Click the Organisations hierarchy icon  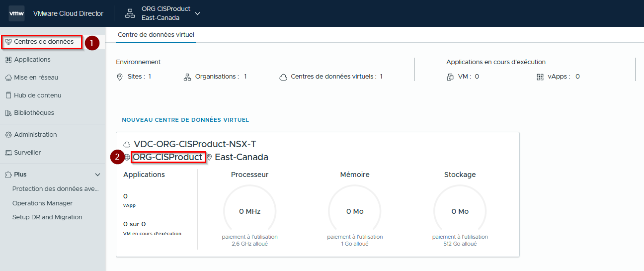point(187,77)
